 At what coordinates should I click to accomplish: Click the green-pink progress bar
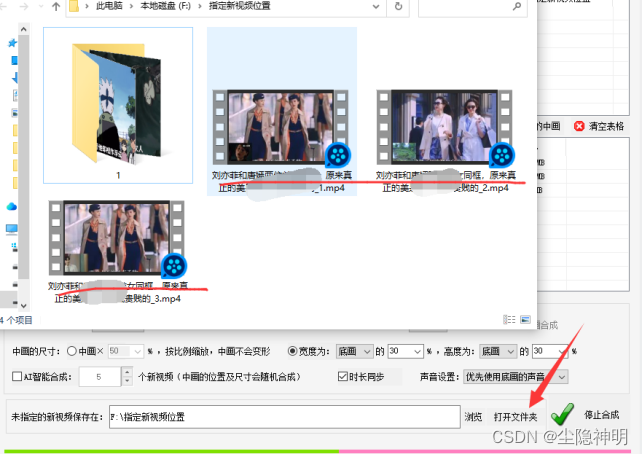click(317, 451)
